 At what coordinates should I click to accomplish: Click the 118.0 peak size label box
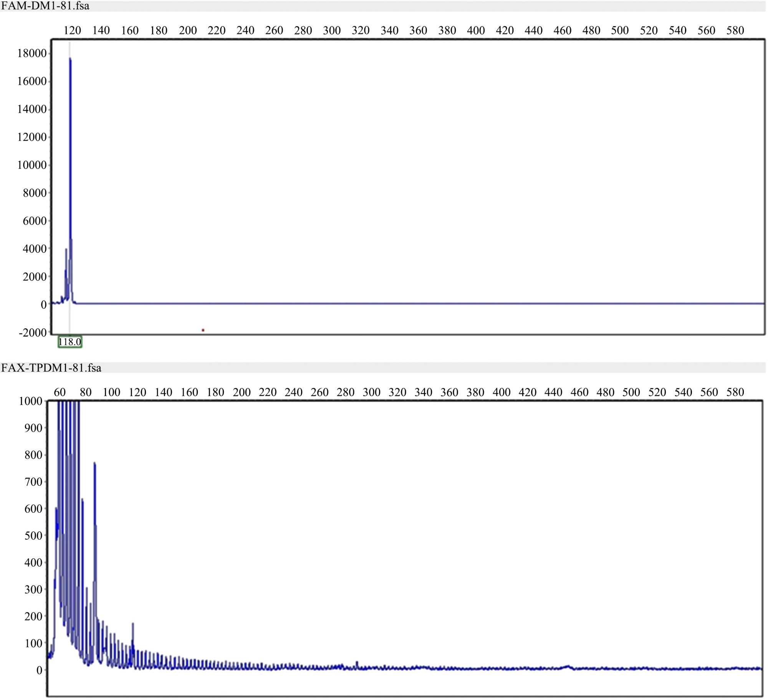70,342
